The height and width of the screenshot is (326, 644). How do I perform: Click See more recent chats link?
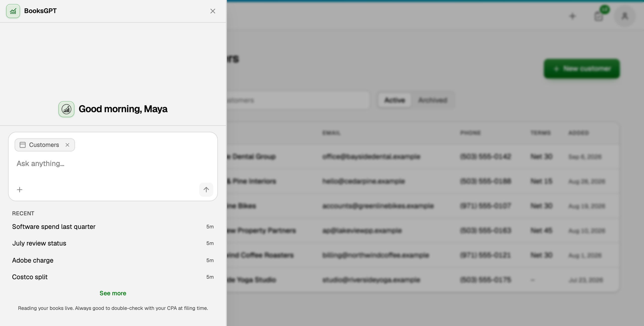tap(113, 293)
